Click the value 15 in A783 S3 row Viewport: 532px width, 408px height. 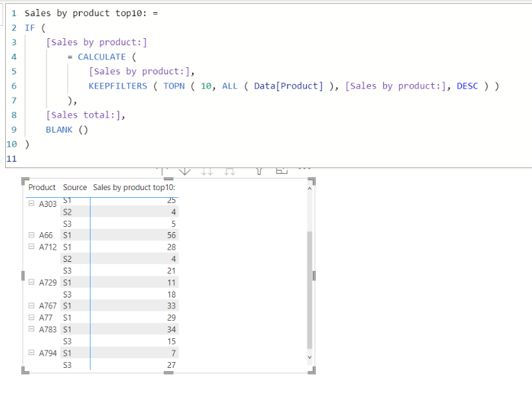pos(172,341)
